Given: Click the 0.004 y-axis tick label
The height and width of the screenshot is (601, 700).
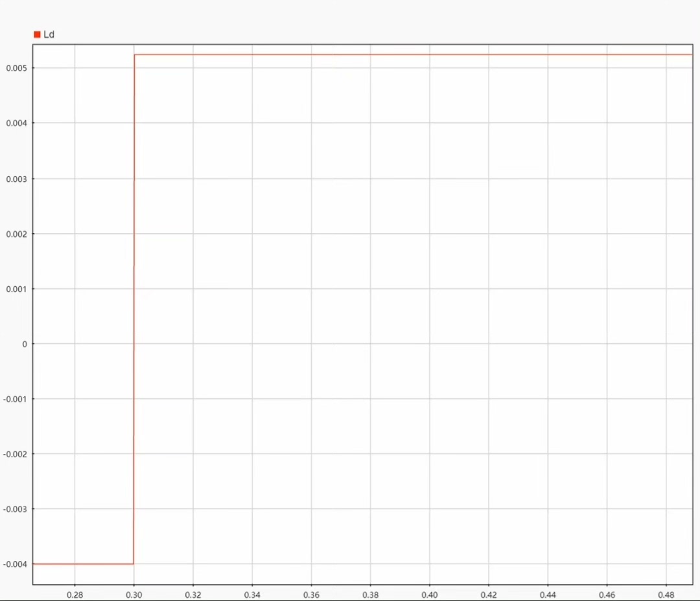Looking at the screenshot, I should pyautogui.click(x=16, y=123).
